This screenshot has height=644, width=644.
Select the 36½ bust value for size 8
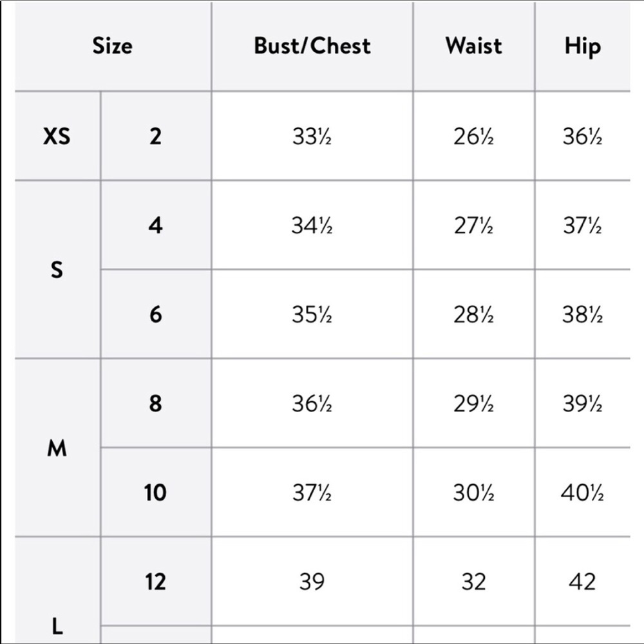[x=312, y=404]
